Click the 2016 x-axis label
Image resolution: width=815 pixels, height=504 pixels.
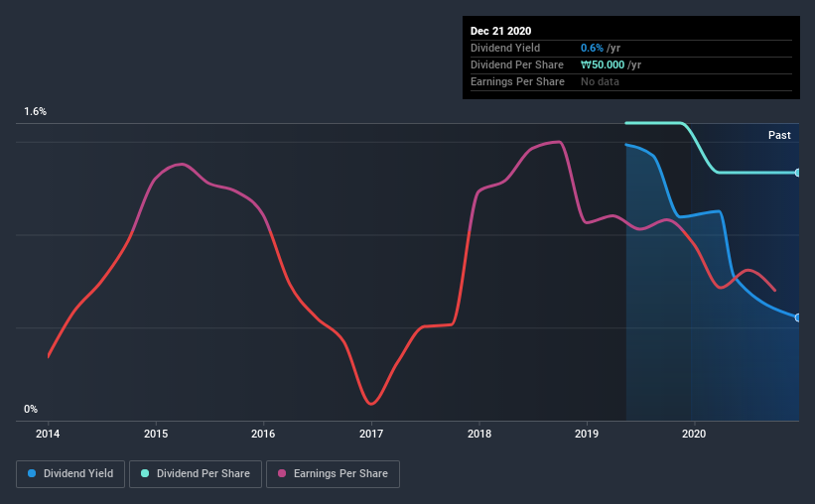tap(263, 434)
